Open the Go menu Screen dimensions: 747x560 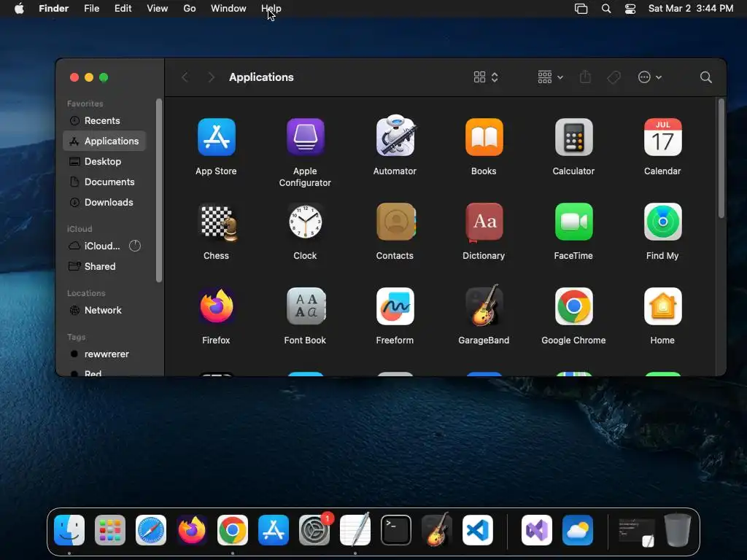(190, 9)
